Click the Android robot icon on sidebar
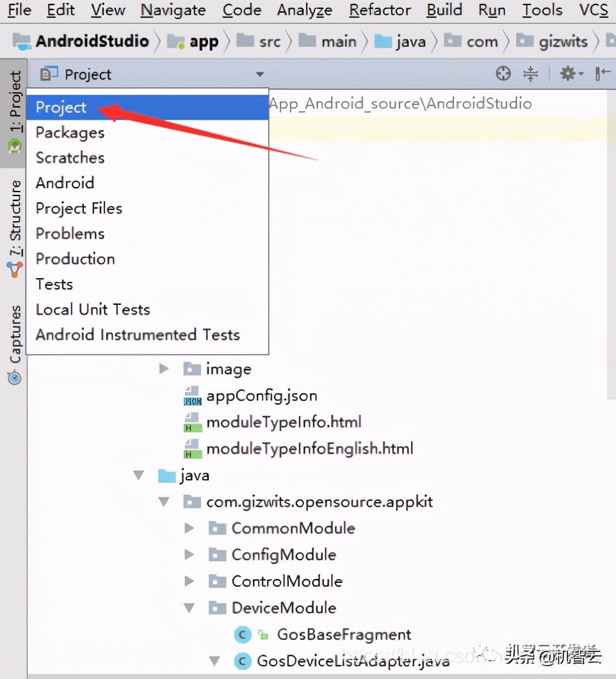This screenshot has width=616, height=679. click(x=15, y=146)
